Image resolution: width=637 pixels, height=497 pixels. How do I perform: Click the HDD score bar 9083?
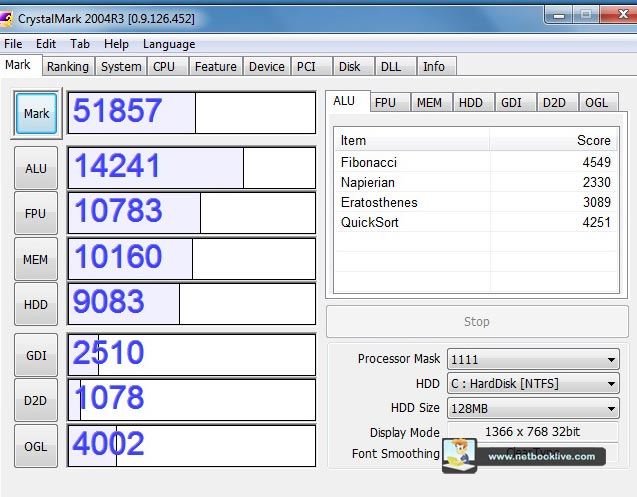(192, 304)
